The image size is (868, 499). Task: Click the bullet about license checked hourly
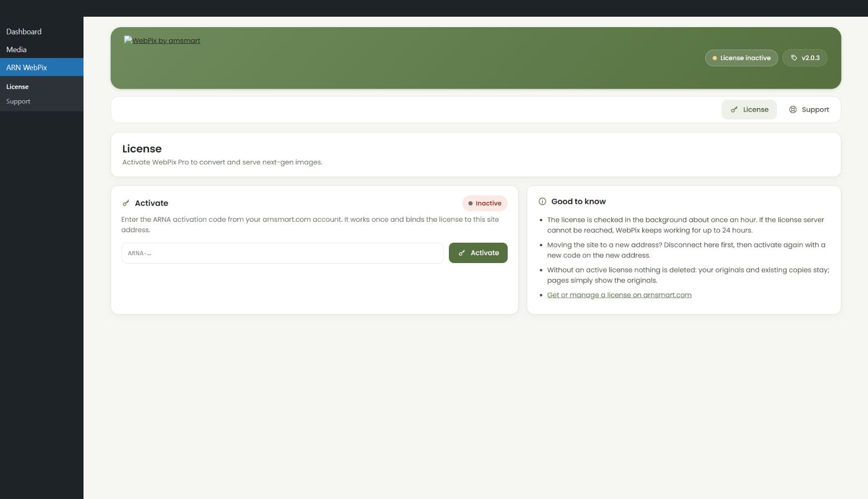685,225
